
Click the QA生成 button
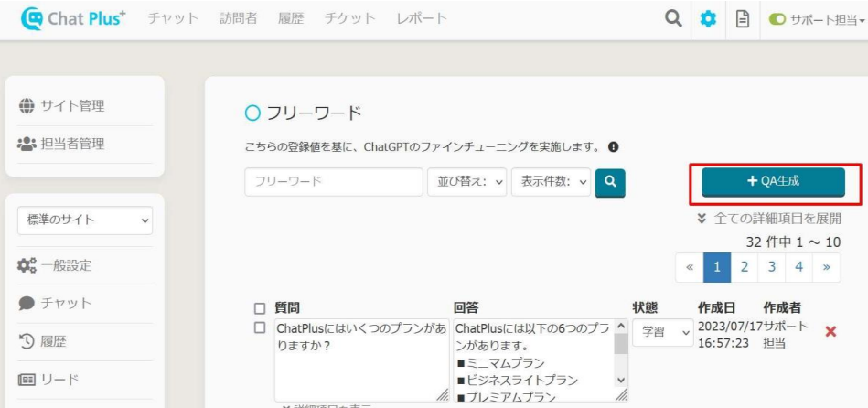point(773,181)
